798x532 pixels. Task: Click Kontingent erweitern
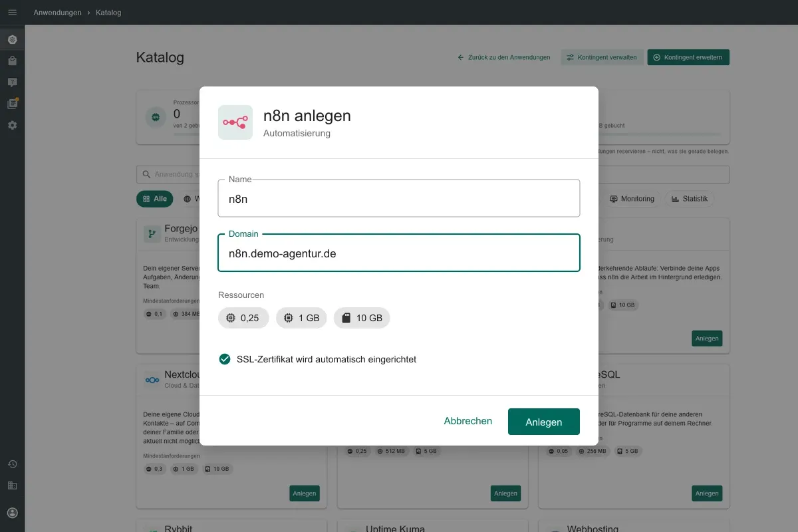(x=688, y=57)
